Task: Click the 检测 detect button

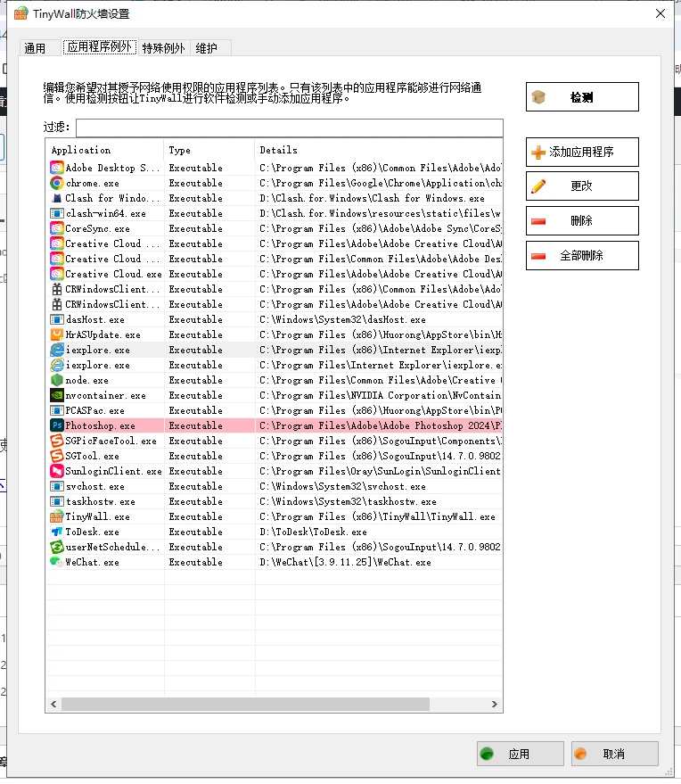Action: pos(582,97)
